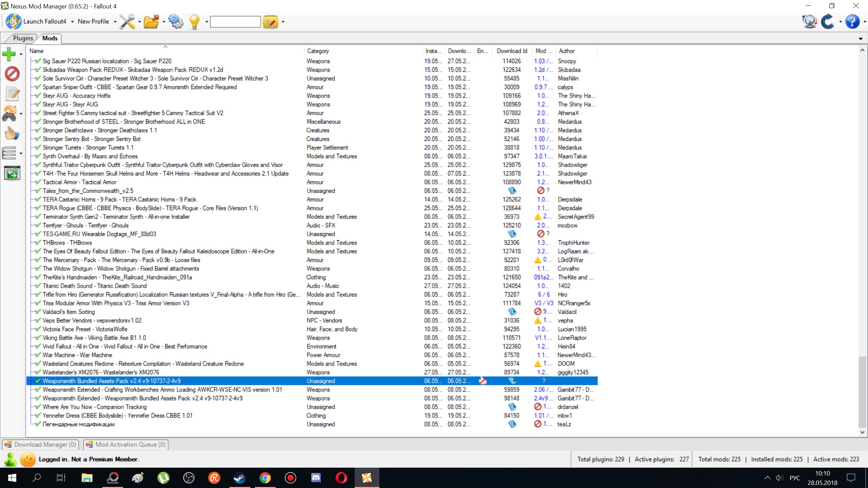The width and height of the screenshot is (868, 488).
Task: Expand the New Profile dropdown arrow
Action: pyautogui.click(x=115, y=22)
